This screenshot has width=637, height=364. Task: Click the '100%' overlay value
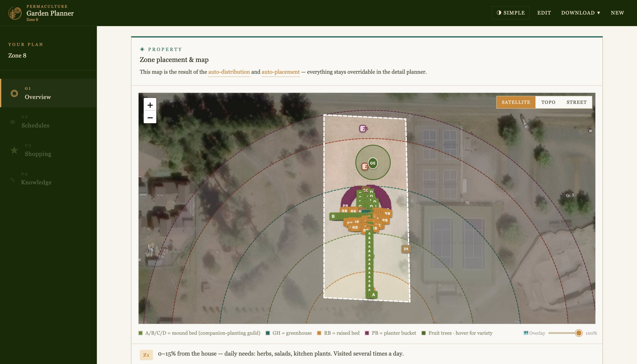(x=591, y=333)
